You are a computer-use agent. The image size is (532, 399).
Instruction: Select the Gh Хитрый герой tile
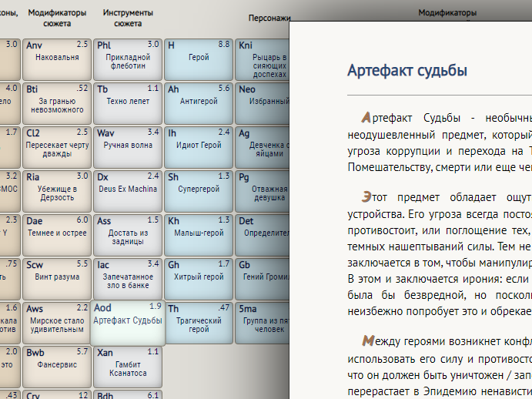click(199, 279)
